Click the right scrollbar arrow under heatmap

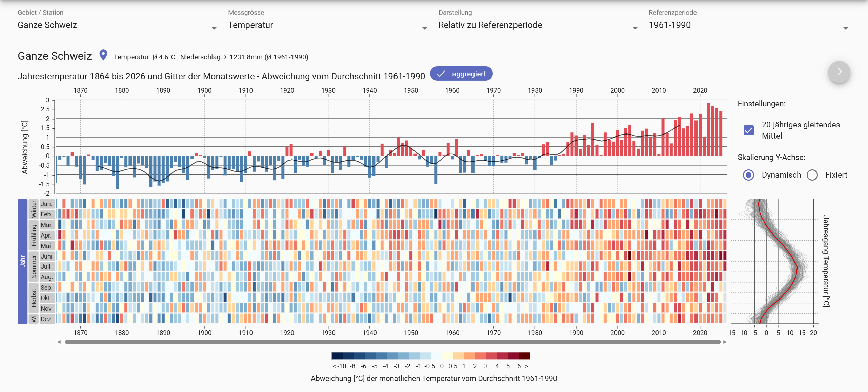(x=725, y=342)
